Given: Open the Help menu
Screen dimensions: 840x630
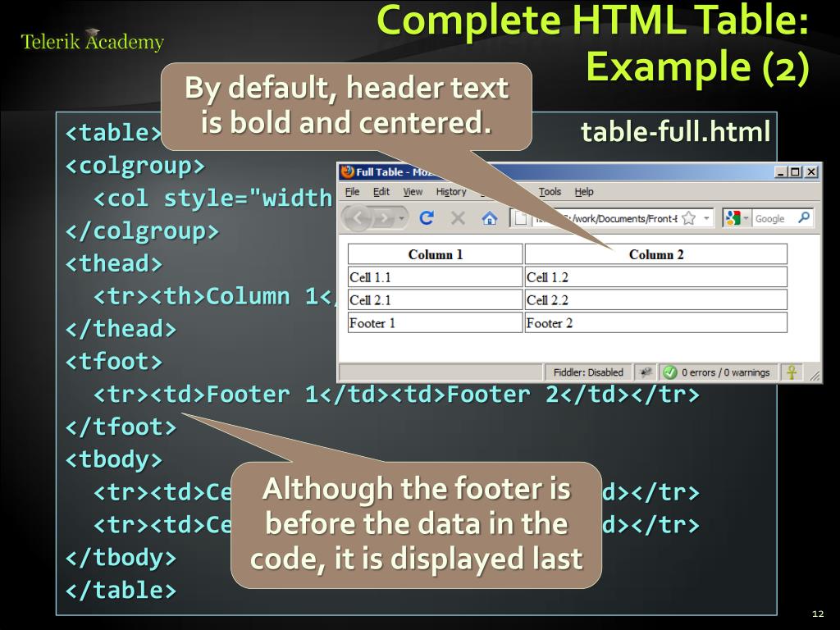Looking at the screenshot, I should (584, 192).
